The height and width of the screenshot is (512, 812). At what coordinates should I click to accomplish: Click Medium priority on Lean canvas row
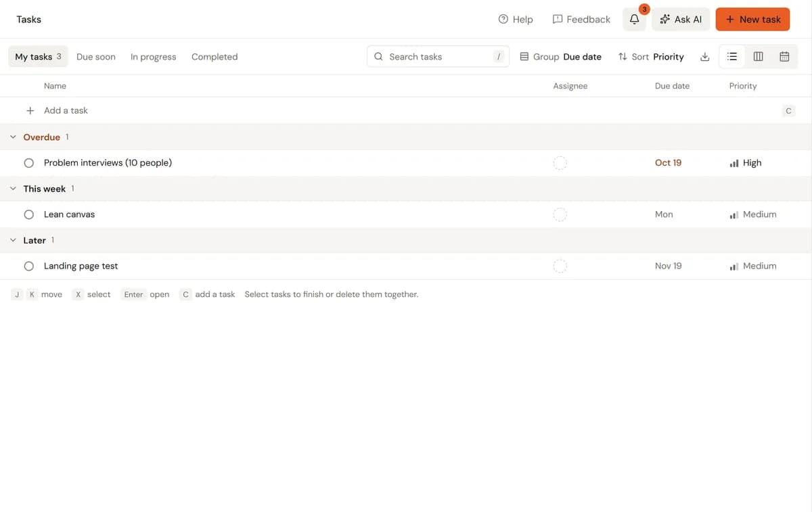[753, 214]
